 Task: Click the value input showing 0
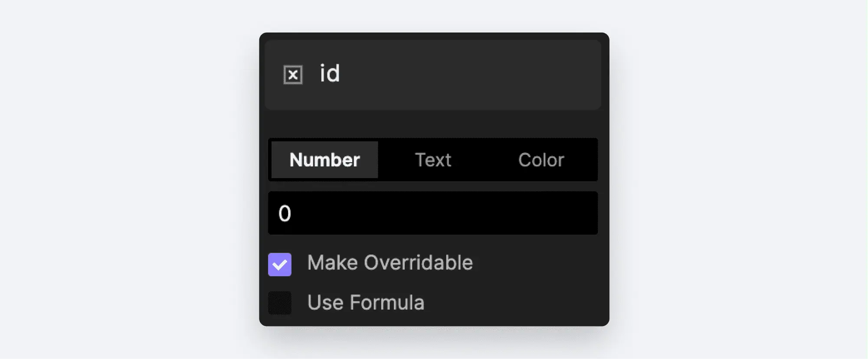coord(432,213)
